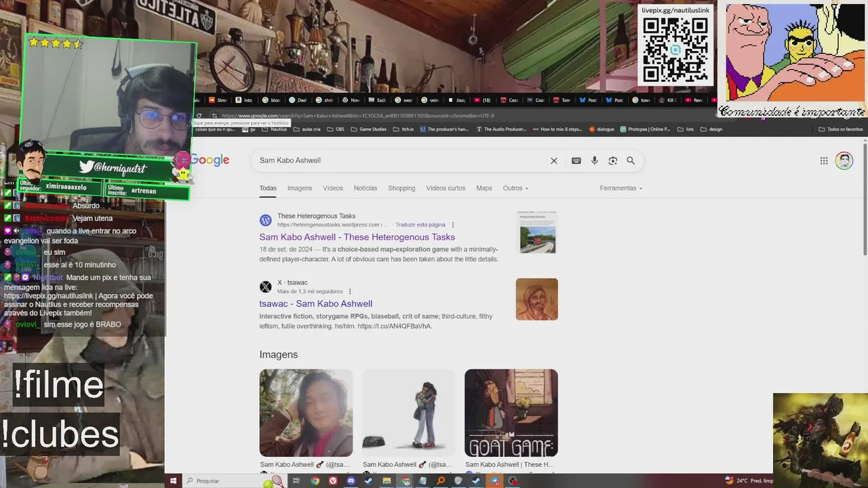Viewport: 868px width, 488px height.
Task: Search by image with Google Lens icon
Action: [x=612, y=161]
